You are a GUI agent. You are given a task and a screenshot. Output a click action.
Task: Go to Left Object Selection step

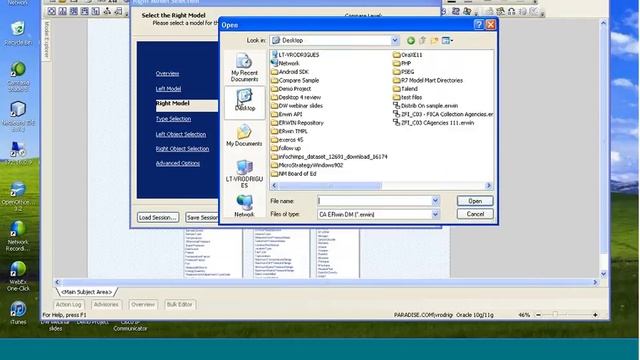click(x=181, y=134)
